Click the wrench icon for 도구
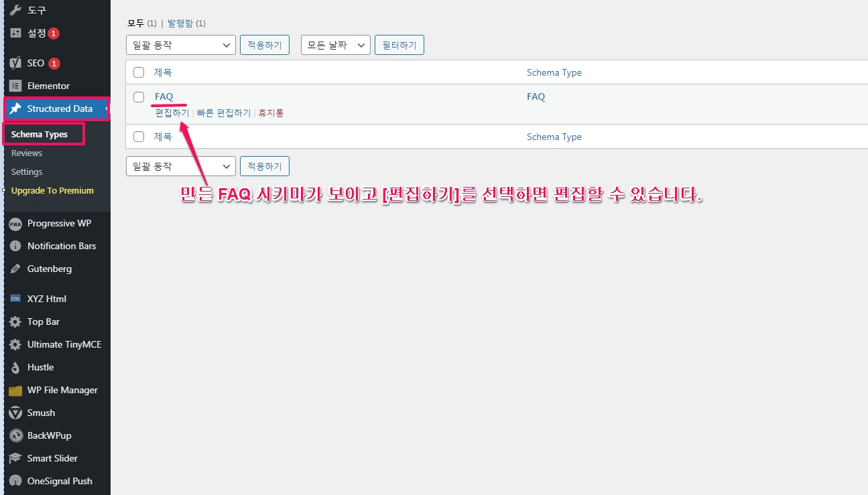The width and height of the screenshot is (868, 495). (15, 11)
